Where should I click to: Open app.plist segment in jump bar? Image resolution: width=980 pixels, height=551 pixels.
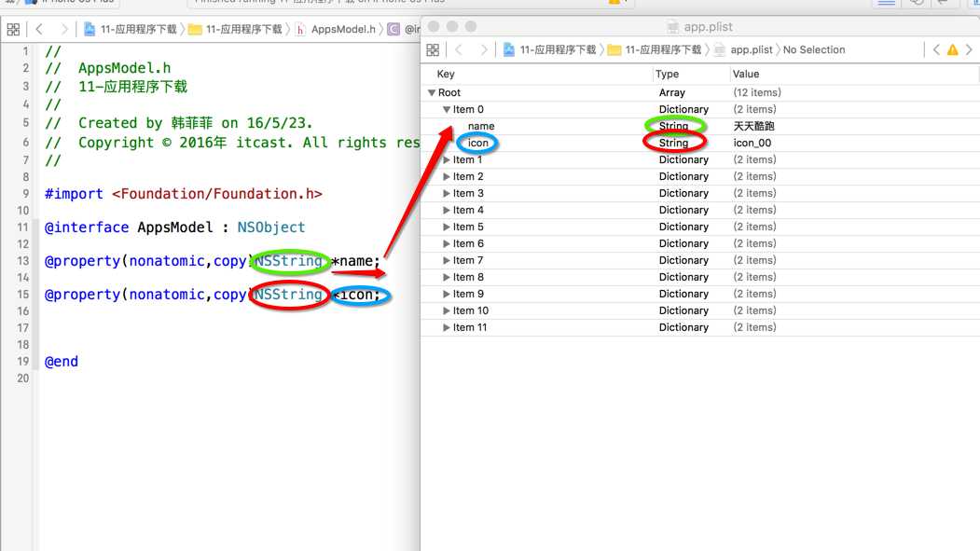coord(752,50)
